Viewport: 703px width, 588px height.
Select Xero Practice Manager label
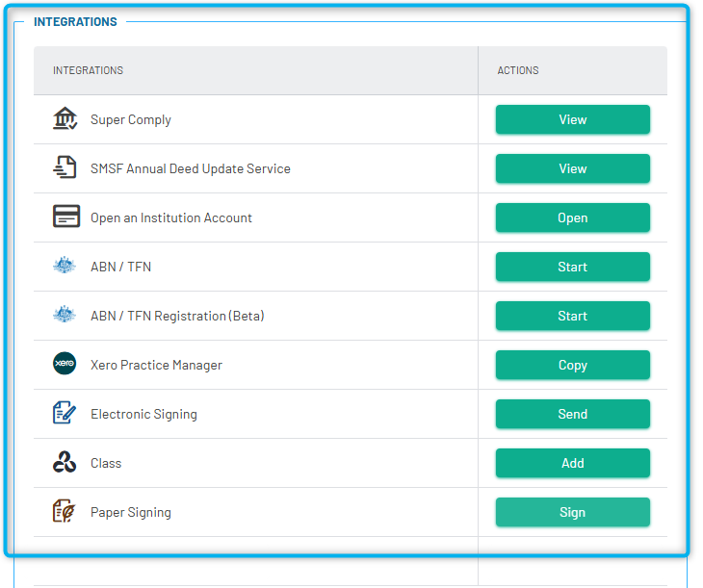156,365
